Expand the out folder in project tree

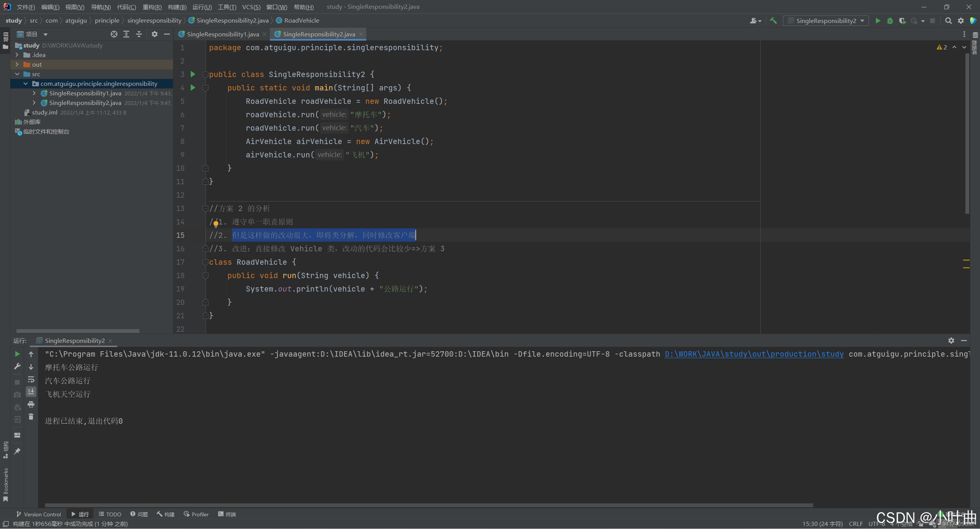[17, 64]
